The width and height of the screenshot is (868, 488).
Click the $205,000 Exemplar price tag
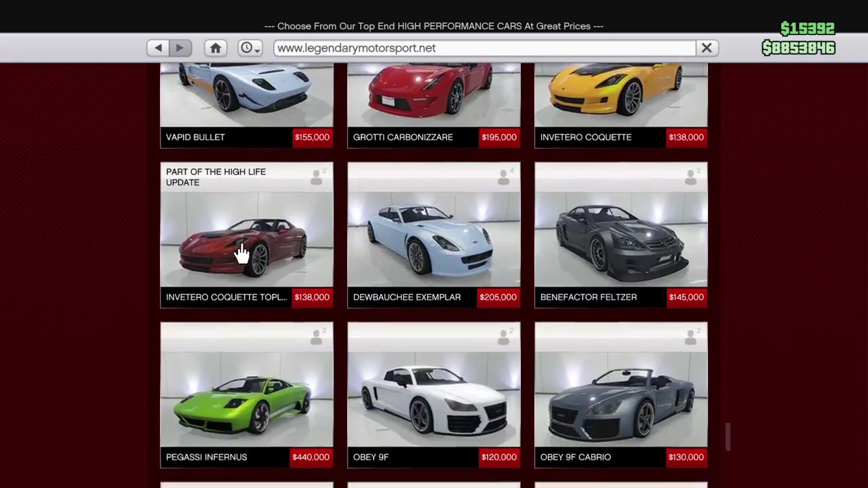pos(498,297)
